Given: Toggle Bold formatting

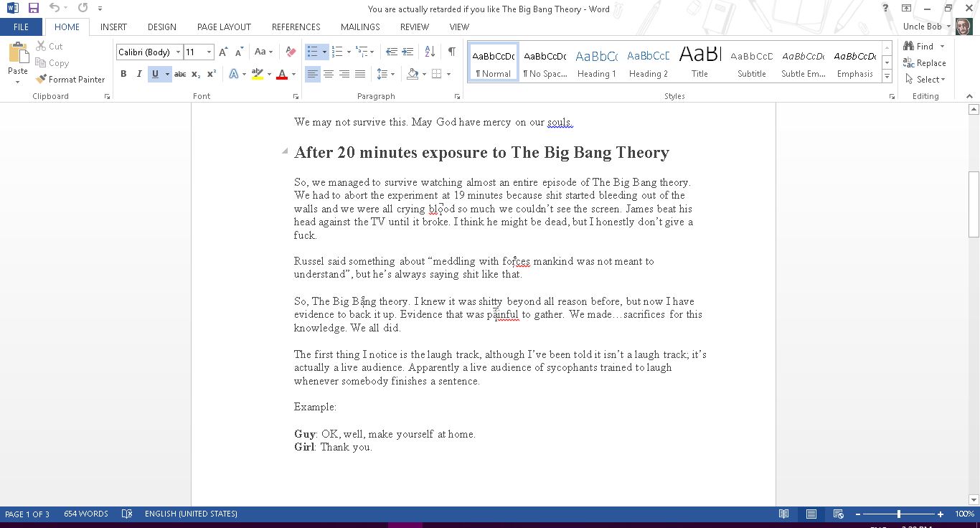Looking at the screenshot, I should coord(123,74).
